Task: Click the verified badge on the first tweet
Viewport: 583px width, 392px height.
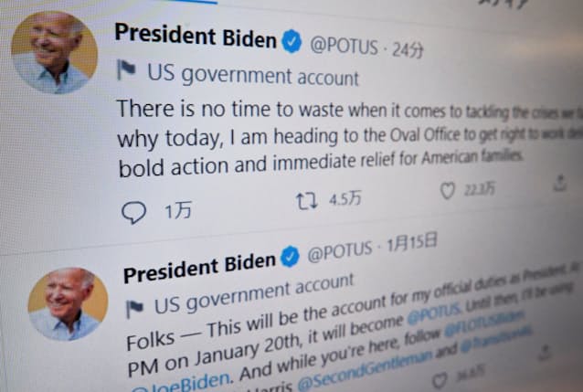Action: click(x=291, y=41)
